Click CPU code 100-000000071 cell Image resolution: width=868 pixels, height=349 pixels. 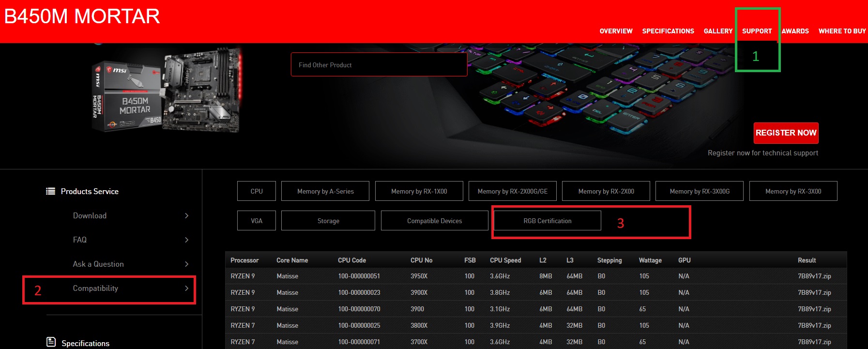click(359, 342)
